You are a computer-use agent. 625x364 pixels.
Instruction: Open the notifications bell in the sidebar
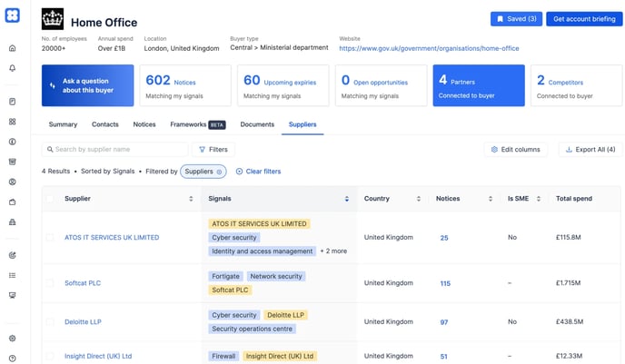click(13, 68)
